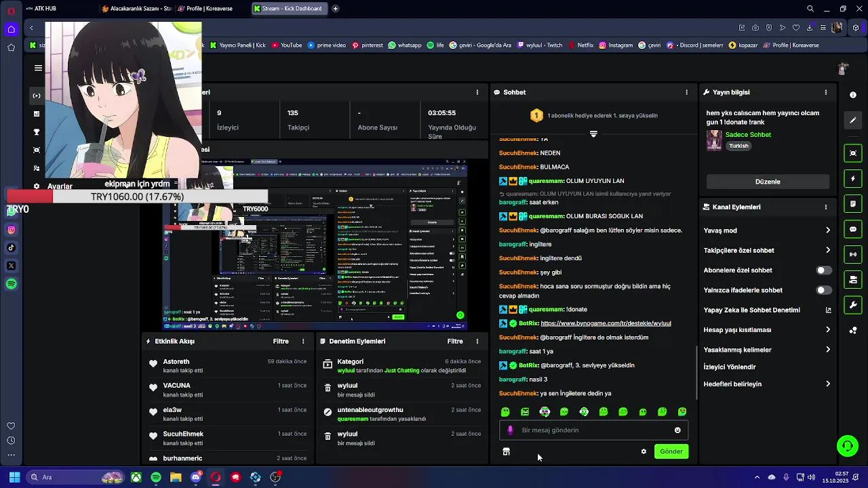868x488 pixels.
Task: Click İzleyici Yönlendir option
Action: [730, 367]
